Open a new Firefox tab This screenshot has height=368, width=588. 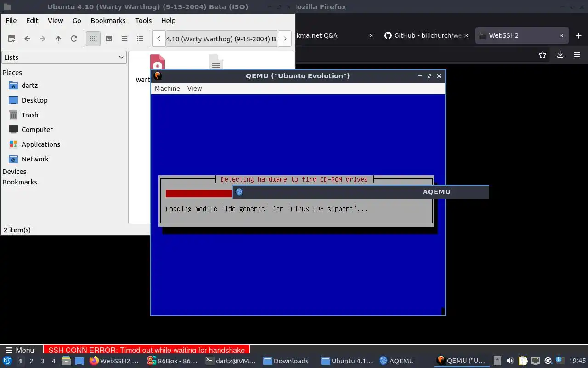pos(578,35)
